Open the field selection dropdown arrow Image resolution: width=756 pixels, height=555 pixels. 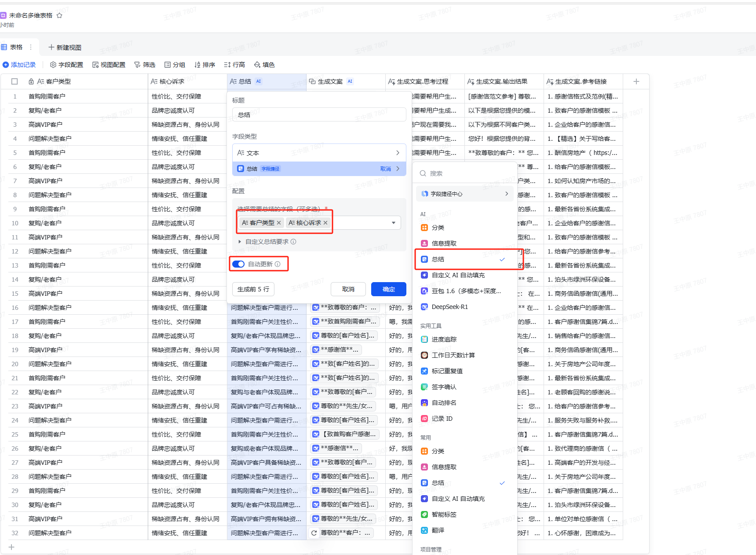pos(393,223)
